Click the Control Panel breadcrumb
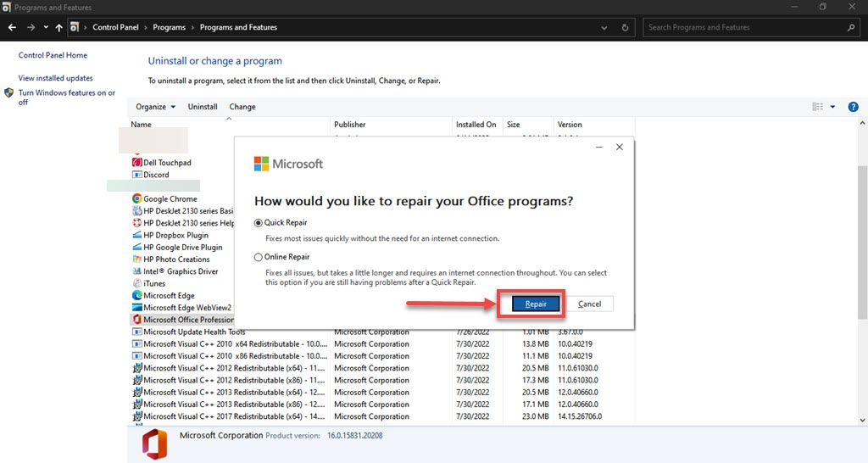This screenshot has height=463, width=868. tap(115, 27)
